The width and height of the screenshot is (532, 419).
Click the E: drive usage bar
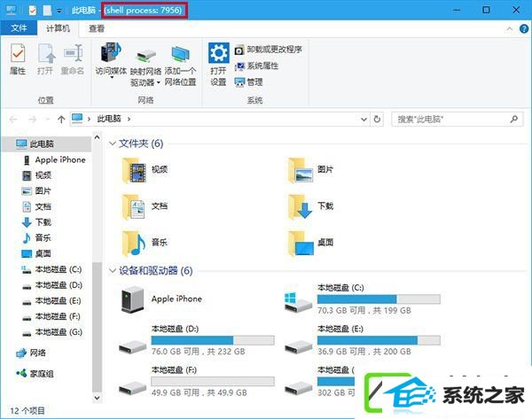point(379,340)
